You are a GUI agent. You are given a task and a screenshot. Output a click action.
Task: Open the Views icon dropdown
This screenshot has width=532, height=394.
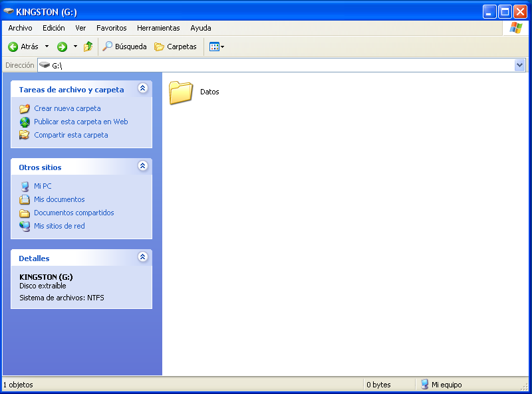pos(217,47)
